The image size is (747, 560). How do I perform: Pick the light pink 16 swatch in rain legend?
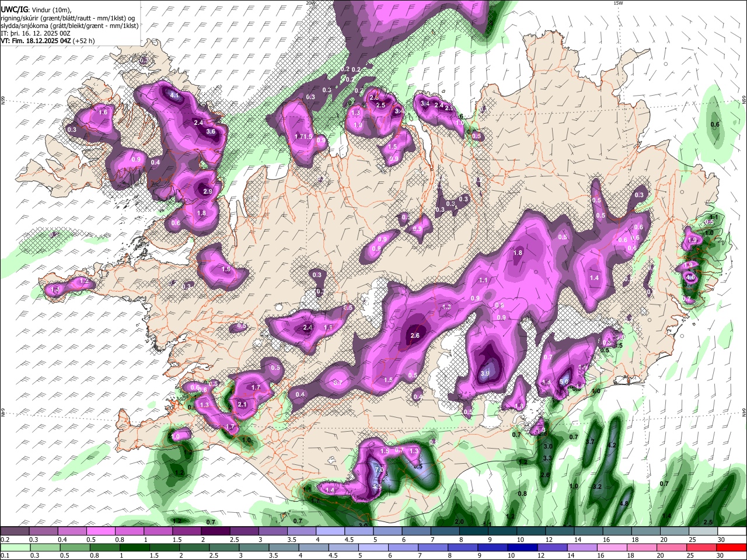[x=613, y=547]
